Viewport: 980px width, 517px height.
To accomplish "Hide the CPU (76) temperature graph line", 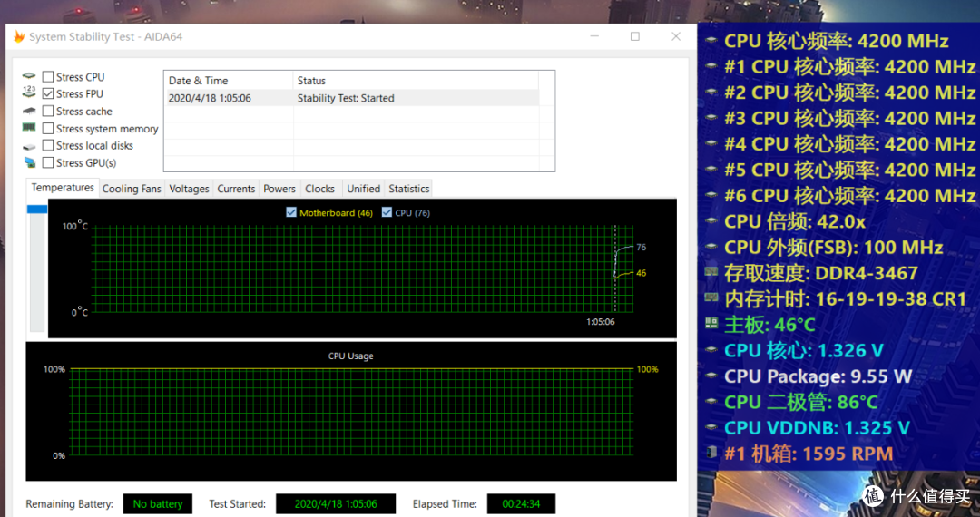I will point(387,212).
